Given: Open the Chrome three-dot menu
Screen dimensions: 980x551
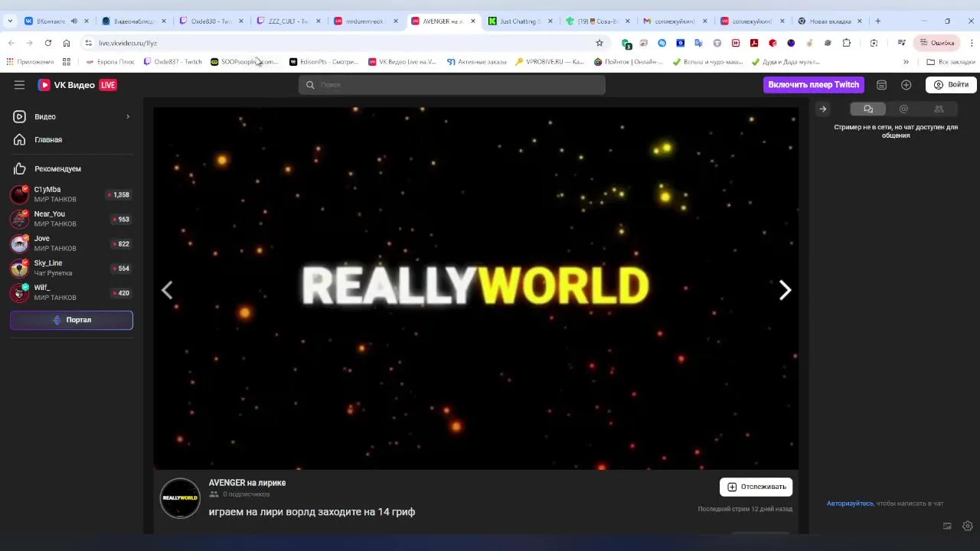Looking at the screenshot, I should (x=972, y=43).
